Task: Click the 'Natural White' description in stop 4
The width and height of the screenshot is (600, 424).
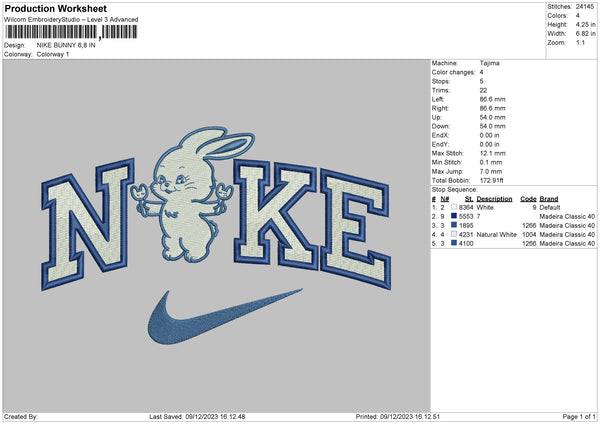Action: (x=497, y=235)
